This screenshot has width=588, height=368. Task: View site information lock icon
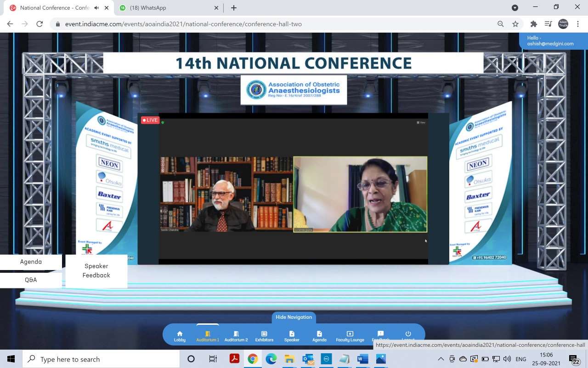pyautogui.click(x=58, y=24)
